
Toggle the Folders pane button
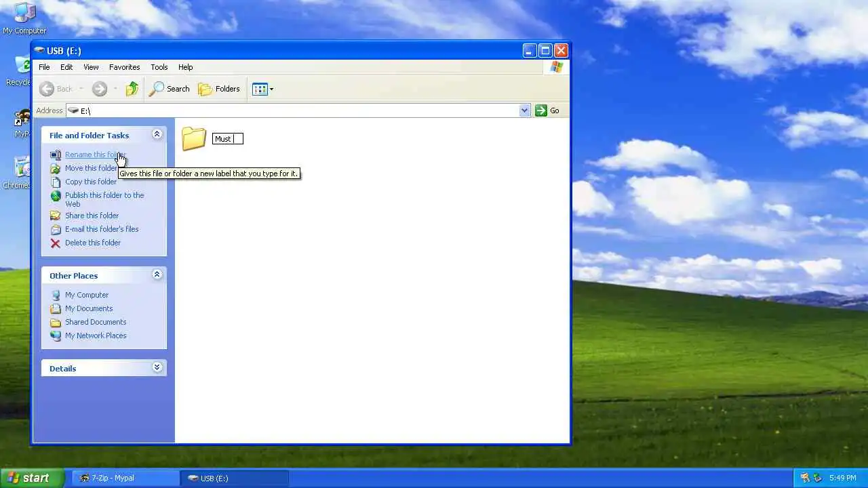219,89
